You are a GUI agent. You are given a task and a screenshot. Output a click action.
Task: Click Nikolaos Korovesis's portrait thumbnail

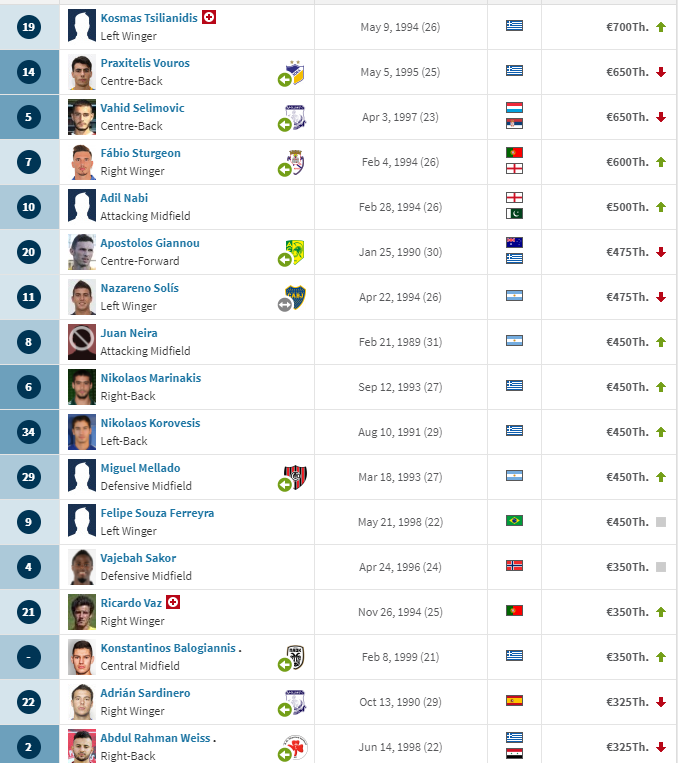(x=82, y=432)
